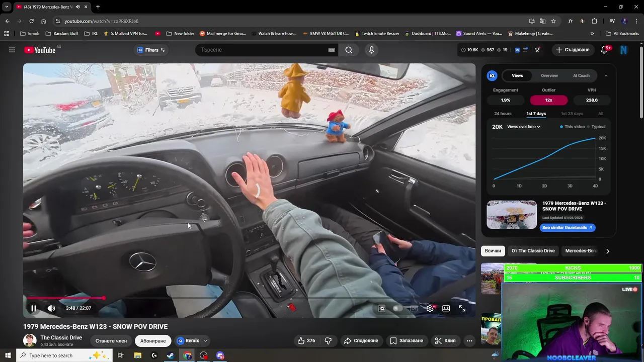The width and height of the screenshot is (644, 362).
Task: Select the От The Classic Drive chip
Action: click(x=533, y=251)
